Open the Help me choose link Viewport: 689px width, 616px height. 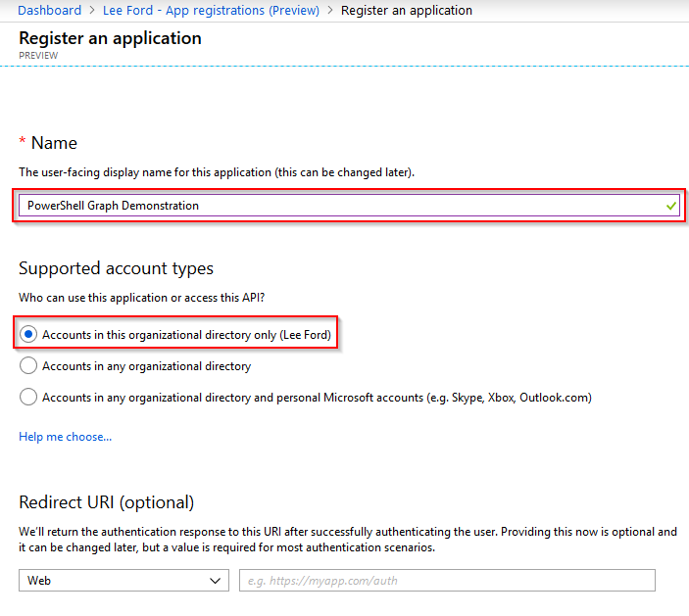click(65, 437)
